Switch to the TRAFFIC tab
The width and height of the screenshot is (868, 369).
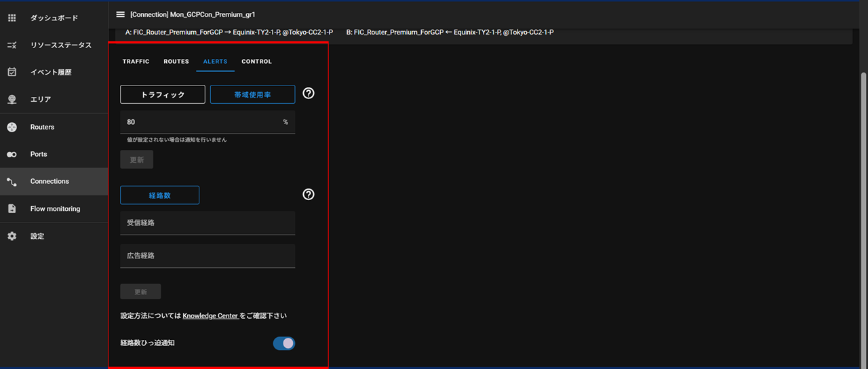pos(136,62)
